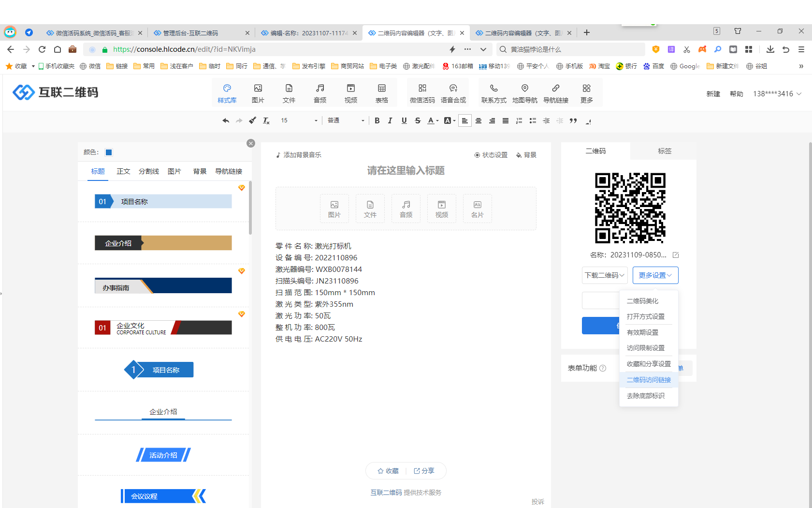Screen dimensions: 812x508
Task: Select 二维码访问链接 from the menu
Action: [x=649, y=380]
